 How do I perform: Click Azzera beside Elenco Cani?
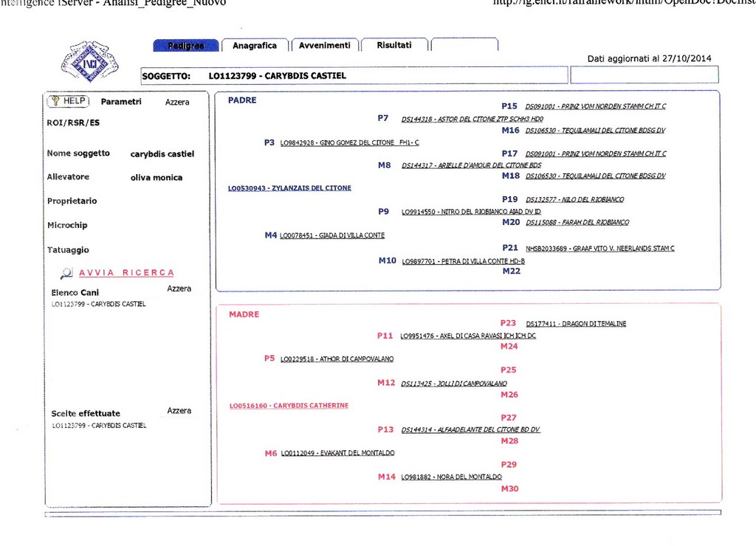coord(179,288)
